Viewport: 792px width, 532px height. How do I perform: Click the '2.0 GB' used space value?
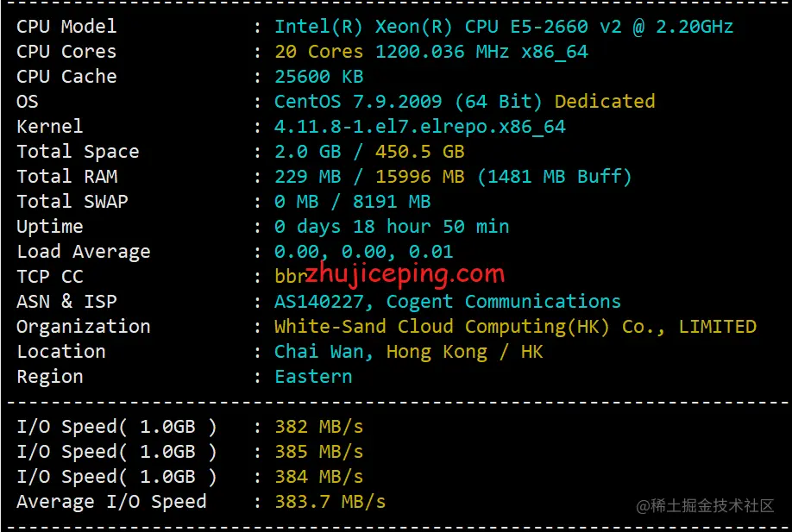click(308, 152)
